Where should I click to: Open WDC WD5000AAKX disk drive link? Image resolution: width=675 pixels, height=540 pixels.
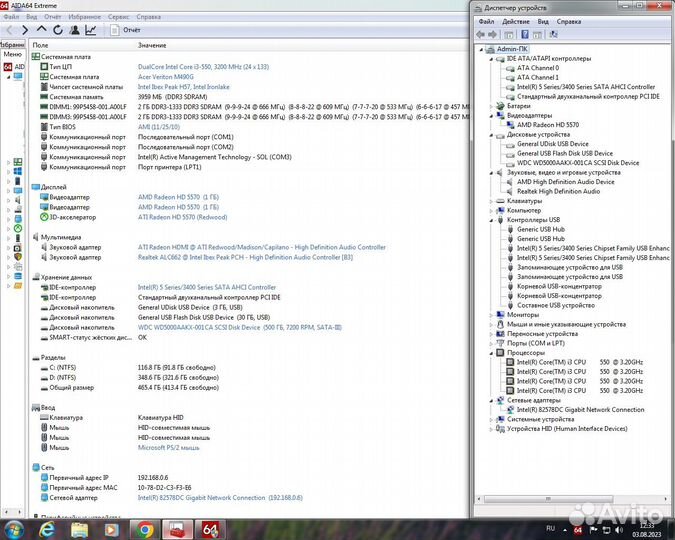tap(240, 327)
